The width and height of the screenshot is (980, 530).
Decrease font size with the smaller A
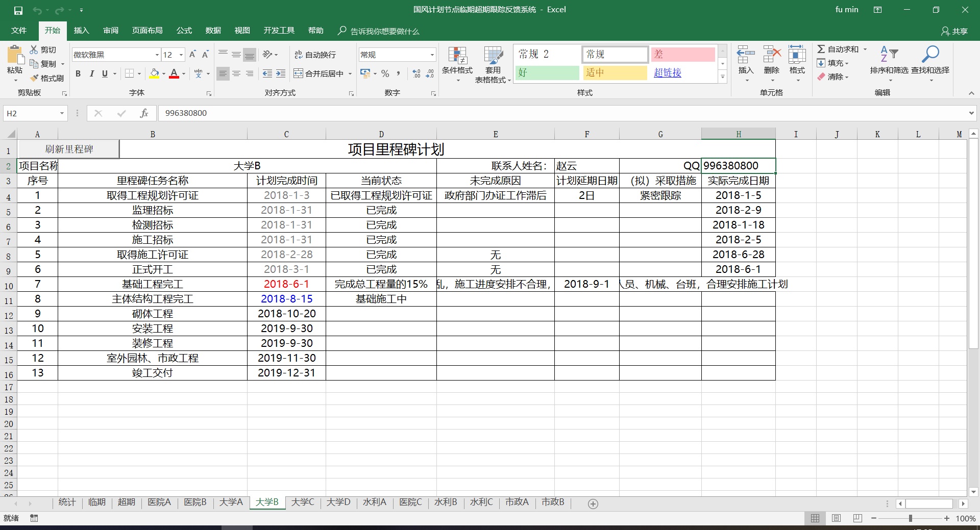205,55
